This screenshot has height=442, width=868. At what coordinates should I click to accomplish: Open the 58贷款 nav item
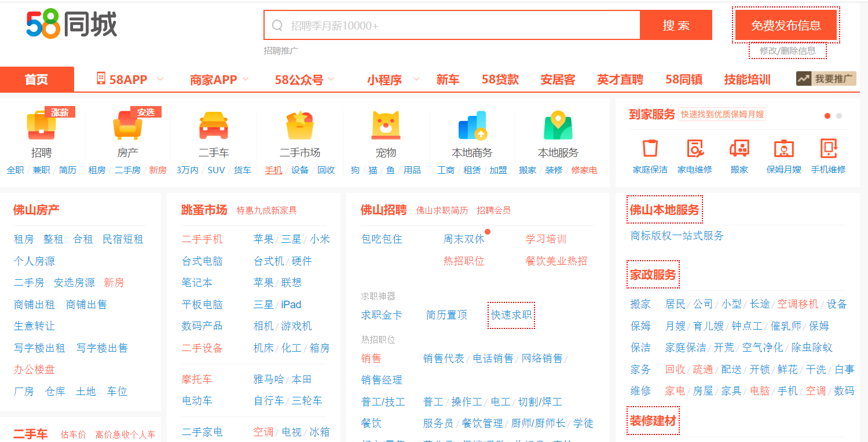pyautogui.click(x=500, y=80)
